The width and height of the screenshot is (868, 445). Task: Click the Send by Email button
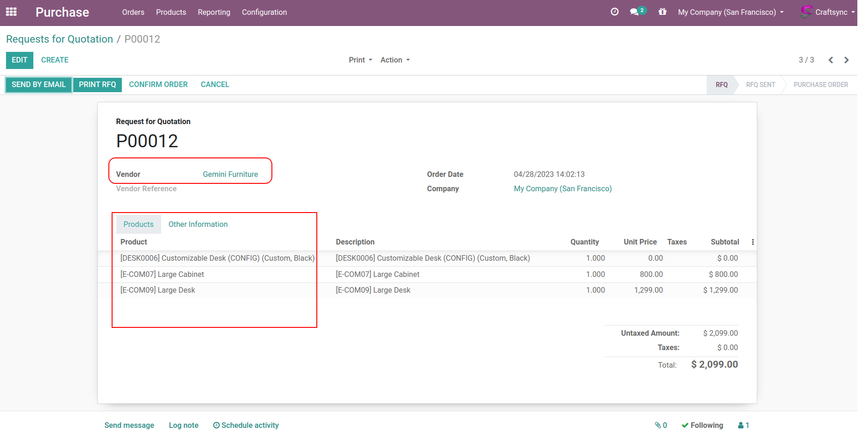[39, 85]
